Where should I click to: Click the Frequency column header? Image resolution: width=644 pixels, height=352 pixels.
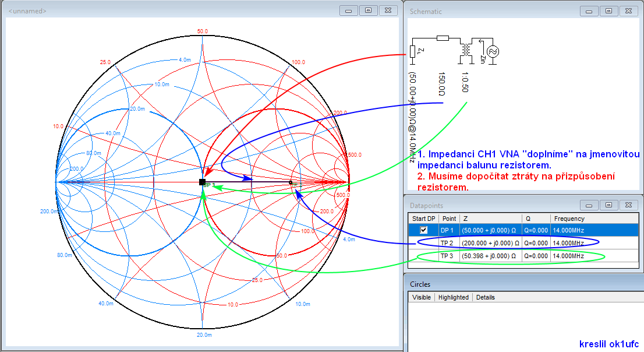(x=569, y=219)
